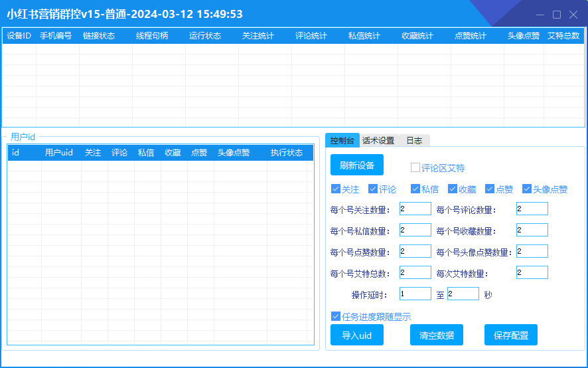Select the 控制台 tab

(x=342, y=140)
